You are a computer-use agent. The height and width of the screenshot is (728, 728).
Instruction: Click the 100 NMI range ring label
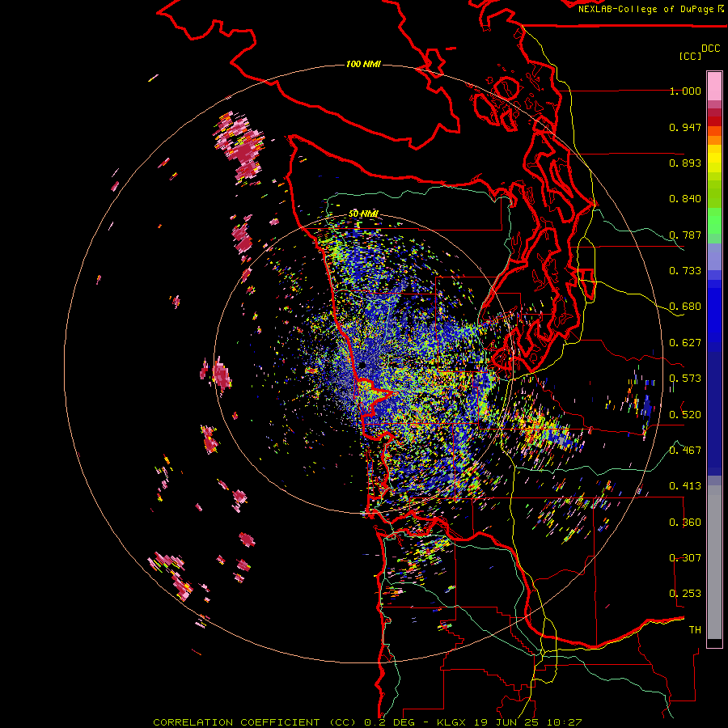click(x=363, y=64)
